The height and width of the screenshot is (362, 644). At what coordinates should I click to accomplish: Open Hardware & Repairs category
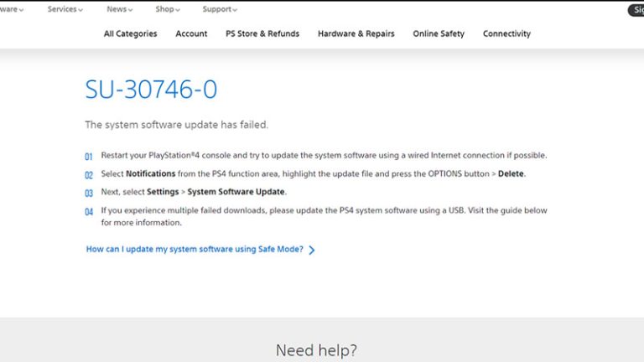[x=356, y=34]
